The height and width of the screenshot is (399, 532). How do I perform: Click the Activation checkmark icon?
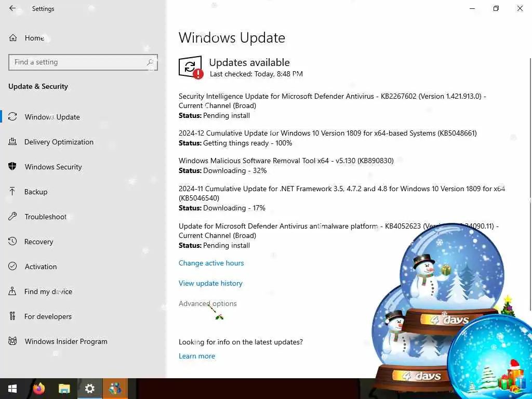12,266
